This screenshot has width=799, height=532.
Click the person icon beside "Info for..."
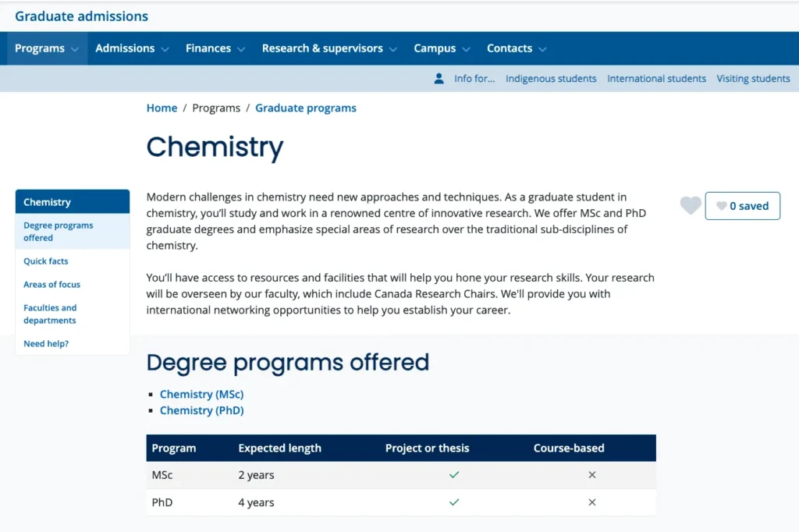click(x=438, y=78)
